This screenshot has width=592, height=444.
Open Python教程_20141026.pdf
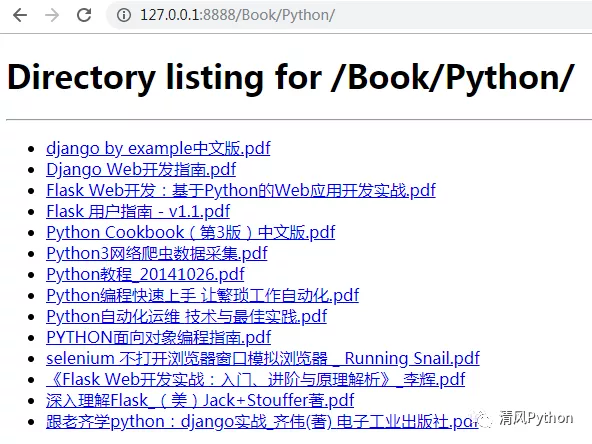pyautogui.click(x=145, y=274)
